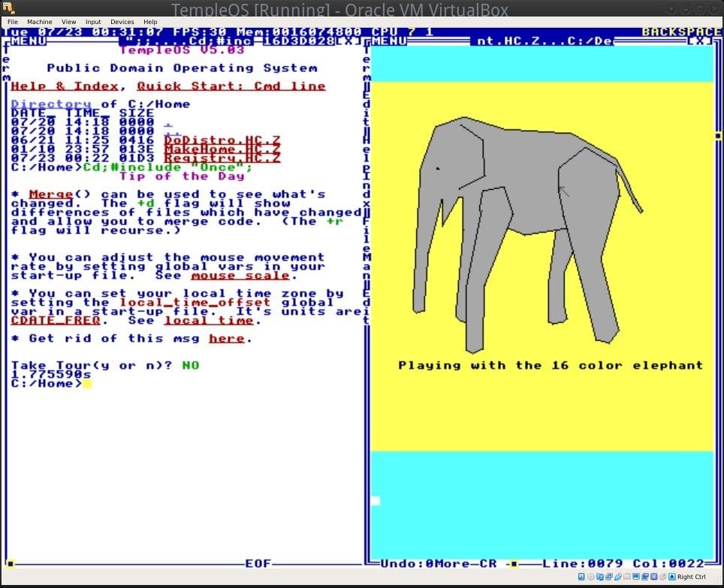Image resolution: width=724 pixels, height=588 pixels.
Task: Click the display settings status icon
Action: (636, 577)
